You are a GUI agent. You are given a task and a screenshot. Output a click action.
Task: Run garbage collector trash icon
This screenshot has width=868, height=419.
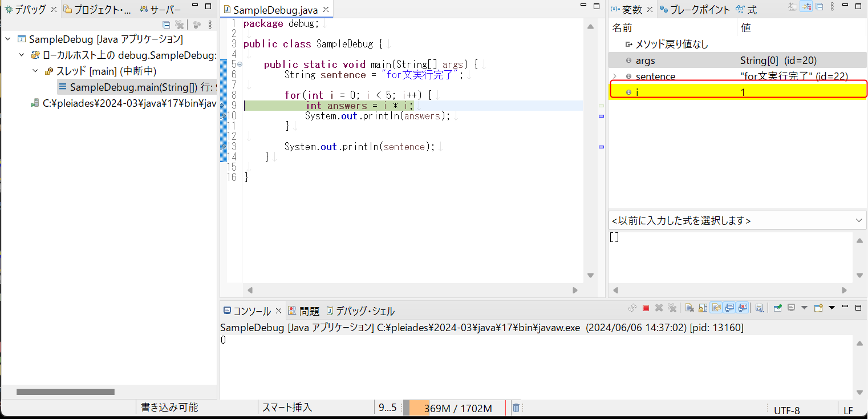point(516,408)
